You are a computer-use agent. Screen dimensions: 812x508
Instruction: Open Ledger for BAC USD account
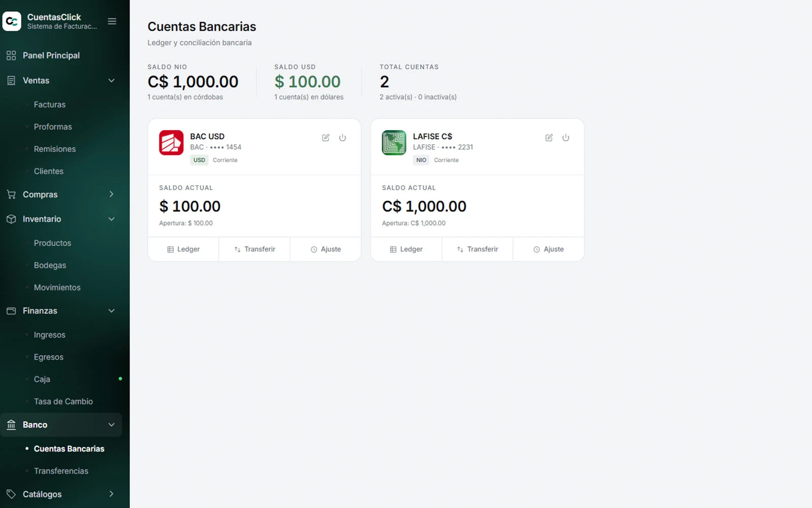[x=183, y=249]
